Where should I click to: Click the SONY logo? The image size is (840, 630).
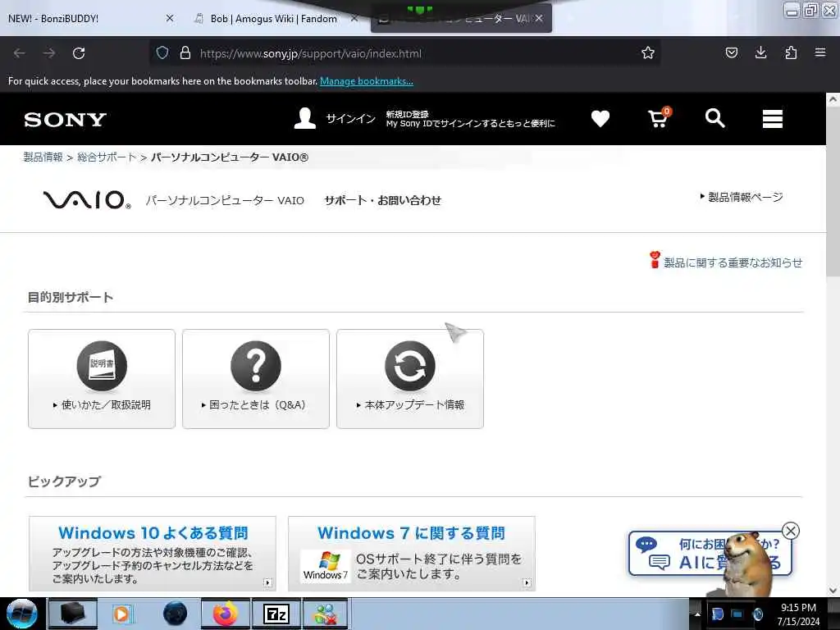click(66, 120)
